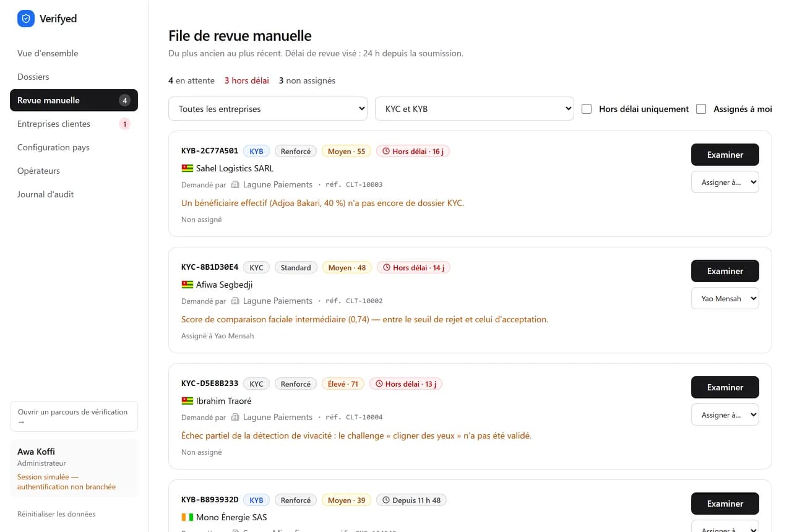The width and height of the screenshot is (792, 532).
Task: Click 'Ouvrir un parcours de vérification' button
Action: click(x=74, y=416)
